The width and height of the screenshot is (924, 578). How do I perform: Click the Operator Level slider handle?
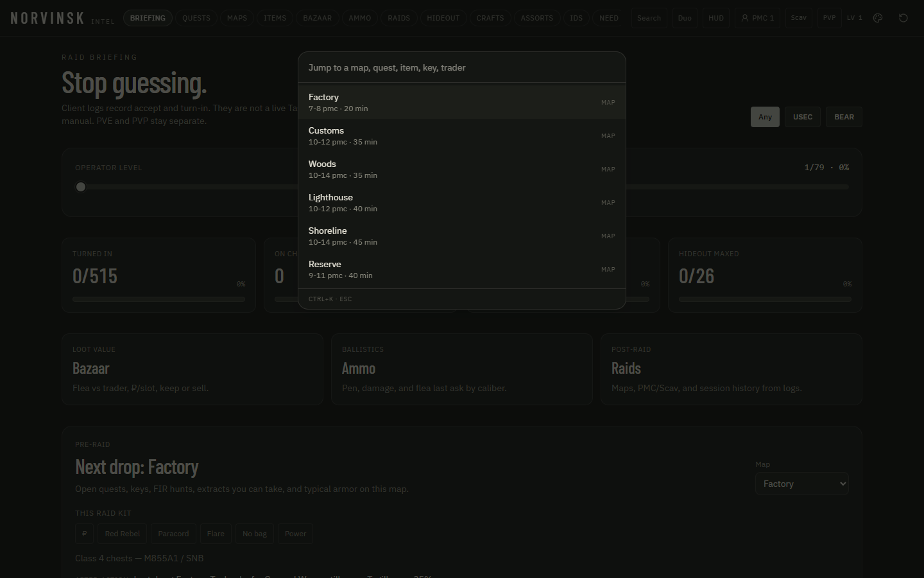[81, 187]
